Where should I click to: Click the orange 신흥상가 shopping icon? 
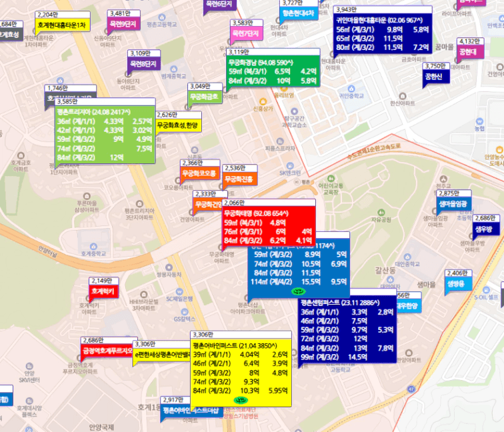263,101
